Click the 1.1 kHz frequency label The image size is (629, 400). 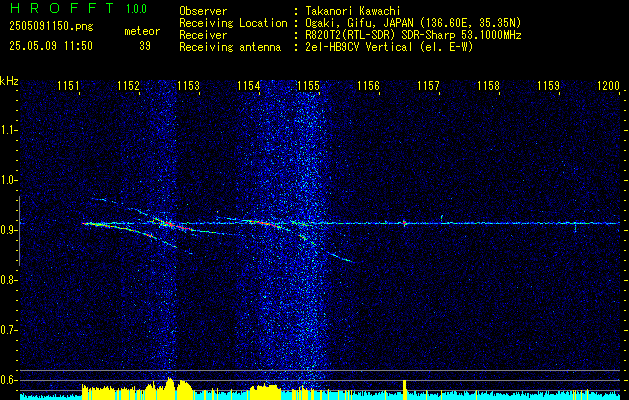(x=8, y=131)
